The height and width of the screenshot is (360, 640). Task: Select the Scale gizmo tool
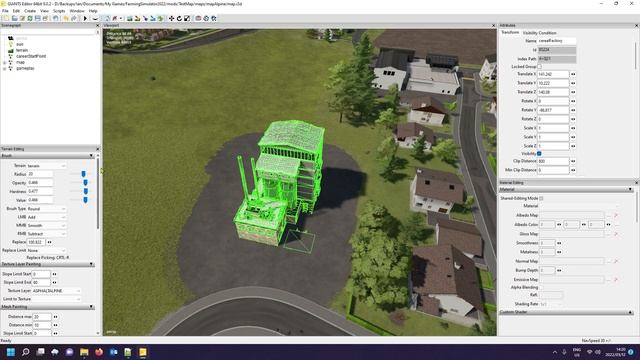[x=187, y=18]
